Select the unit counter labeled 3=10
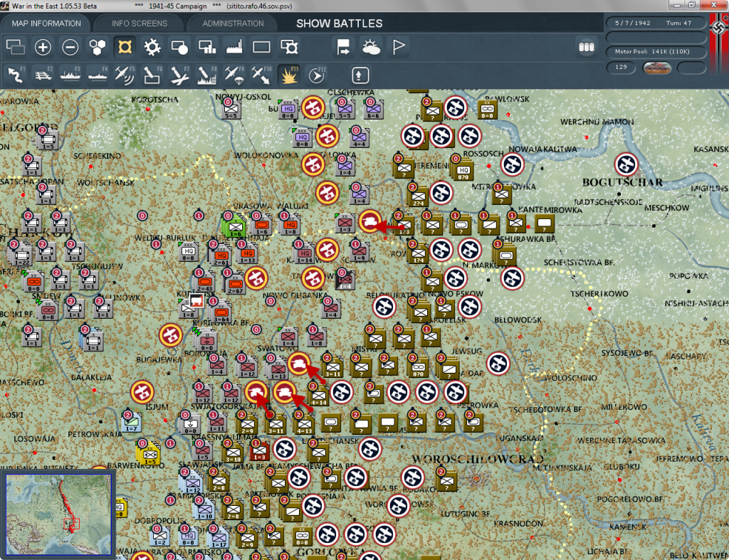Screen dimensions: 729x560 233,452
